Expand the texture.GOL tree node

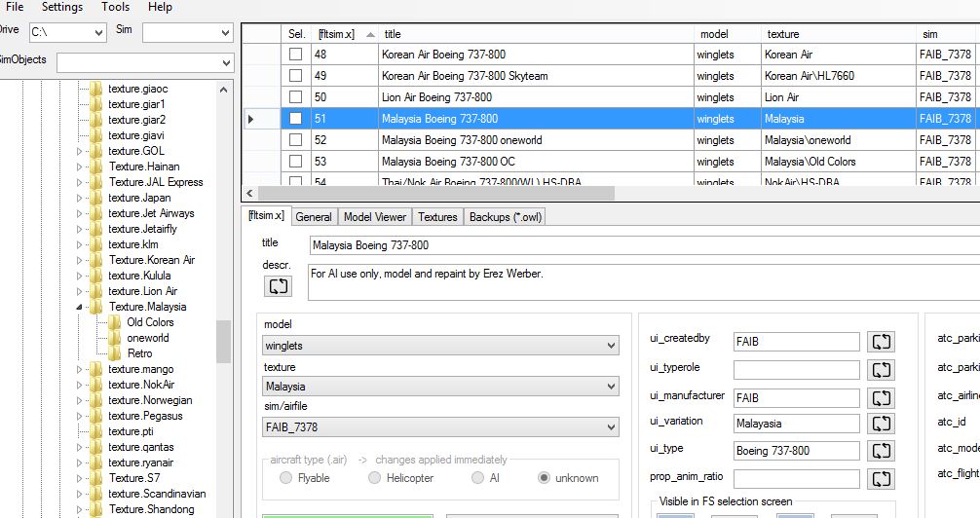click(x=79, y=151)
